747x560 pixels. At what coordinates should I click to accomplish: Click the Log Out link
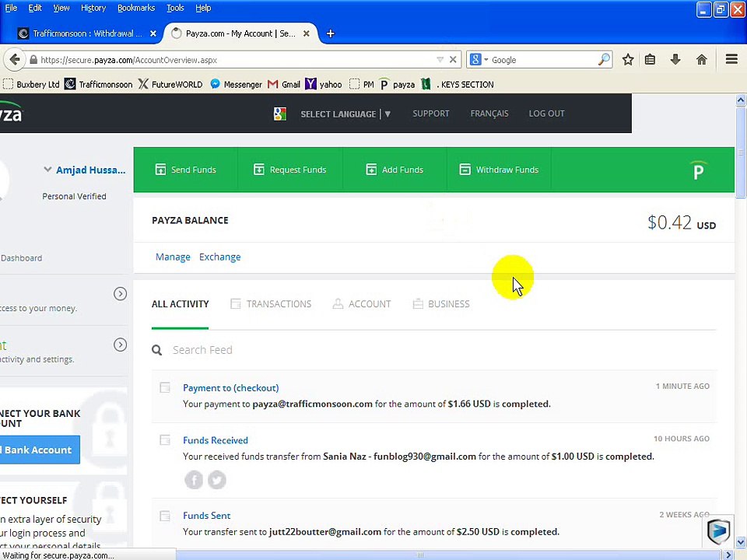[546, 114]
